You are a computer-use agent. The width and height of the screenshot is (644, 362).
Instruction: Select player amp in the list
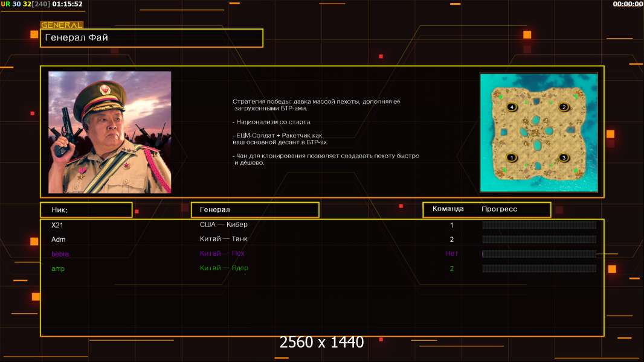pyautogui.click(x=58, y=268)
